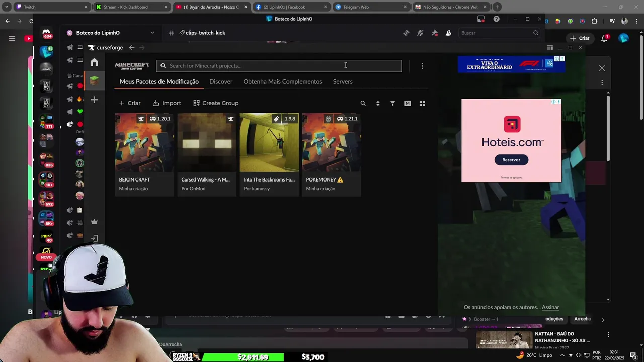Click the YouTube Criar button
Viewport: 644px width, 362px height.
tap(579, 38)
